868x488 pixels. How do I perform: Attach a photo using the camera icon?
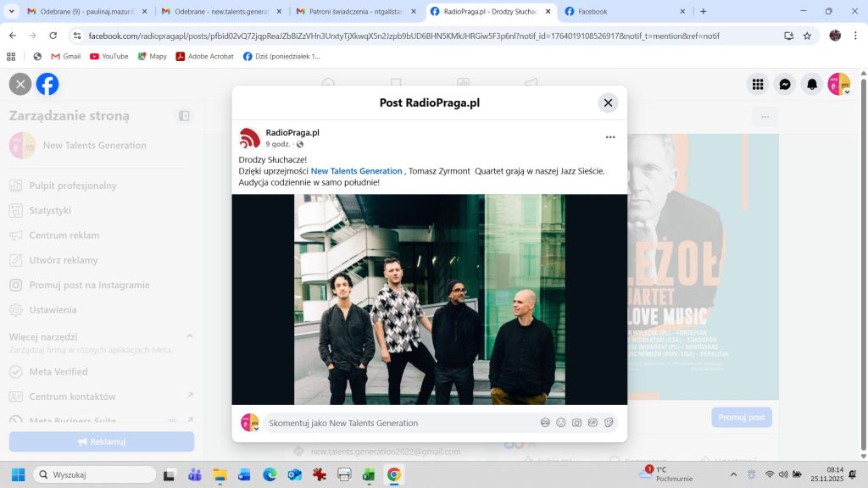pos(576,423)
